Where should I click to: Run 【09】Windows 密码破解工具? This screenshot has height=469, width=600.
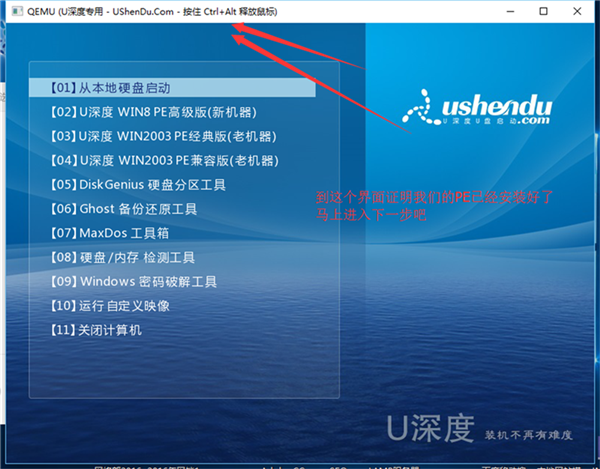[x=134, y=282]
